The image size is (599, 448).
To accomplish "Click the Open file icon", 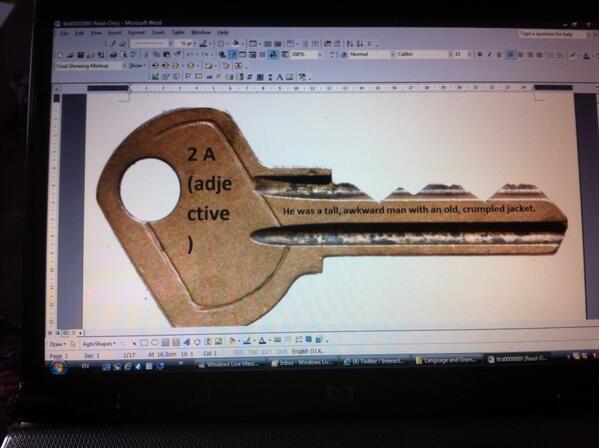I will (70, 55).
